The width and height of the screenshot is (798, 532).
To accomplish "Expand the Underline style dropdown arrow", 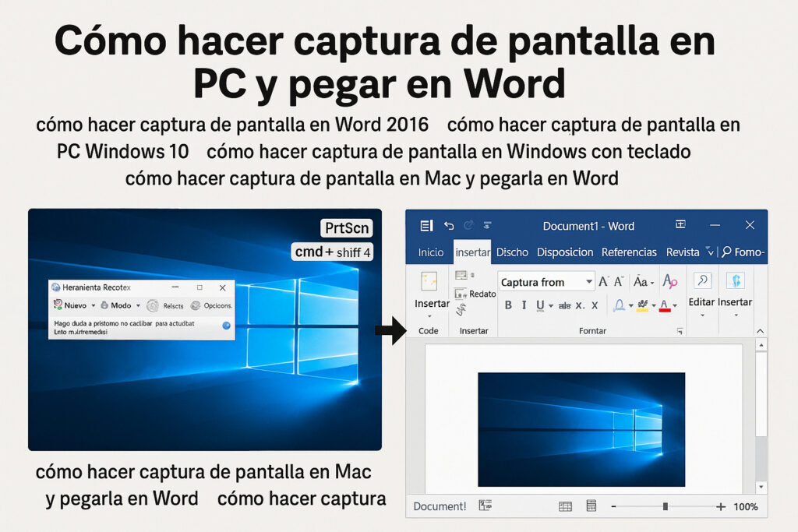I will click(x=551, y=305).
